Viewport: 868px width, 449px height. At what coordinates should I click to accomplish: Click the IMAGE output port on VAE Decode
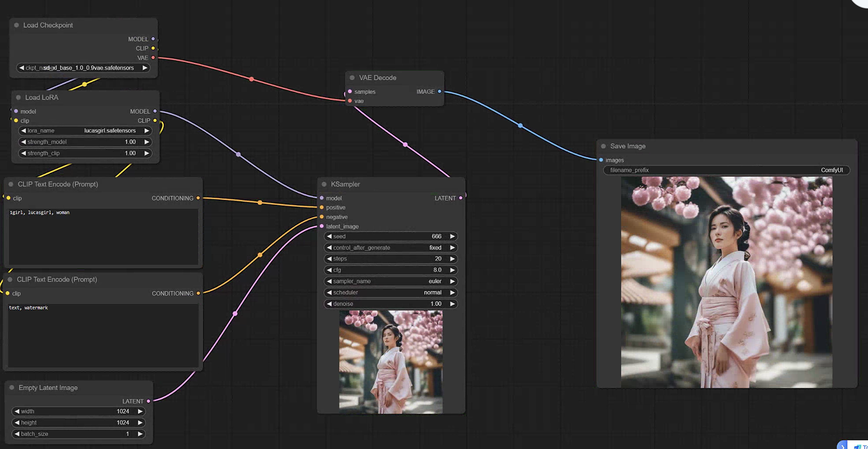[439, 92]
